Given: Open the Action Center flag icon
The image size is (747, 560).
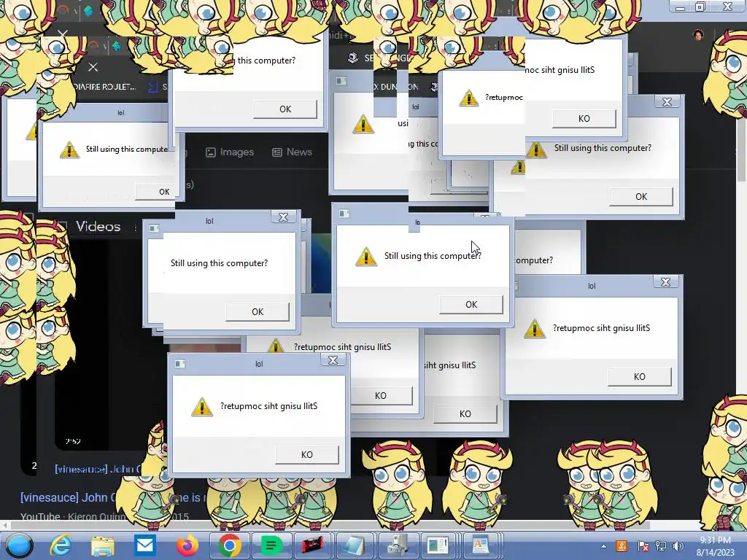Looking at the screenshot, I should pos(643,546).
